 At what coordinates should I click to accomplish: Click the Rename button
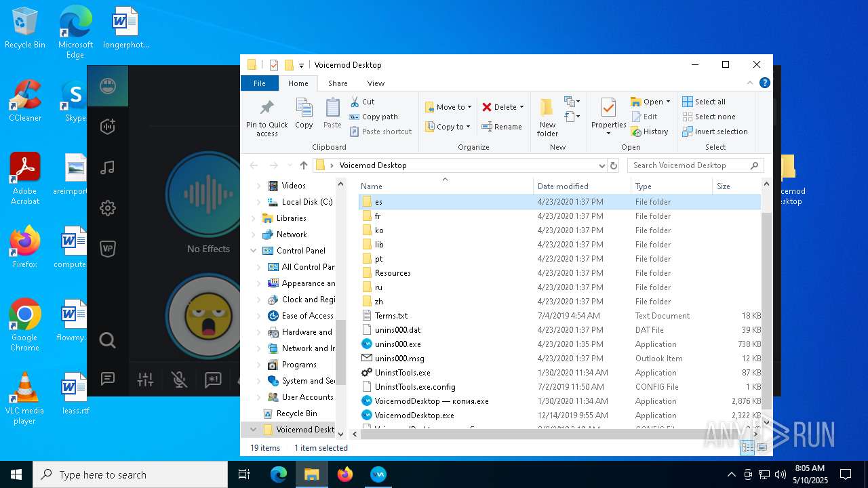(x=502, y=127)
